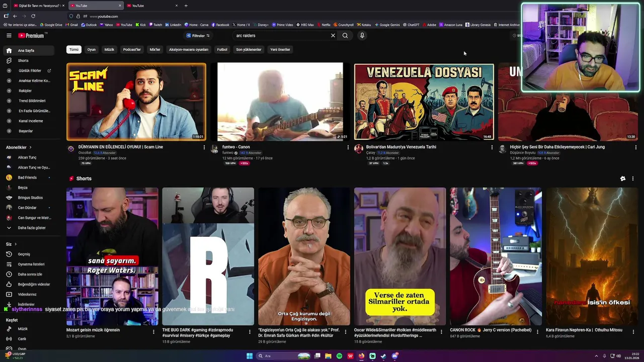The width and height of the screenshot is (644, 362).
Task: Open Bringus Studios subscription channel
Action: 28,198
